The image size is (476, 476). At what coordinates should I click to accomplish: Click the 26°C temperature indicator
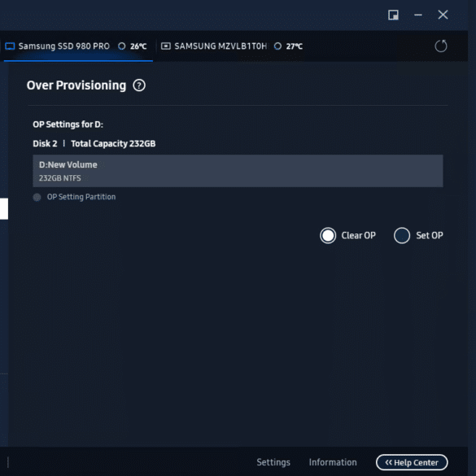point(133,46)
